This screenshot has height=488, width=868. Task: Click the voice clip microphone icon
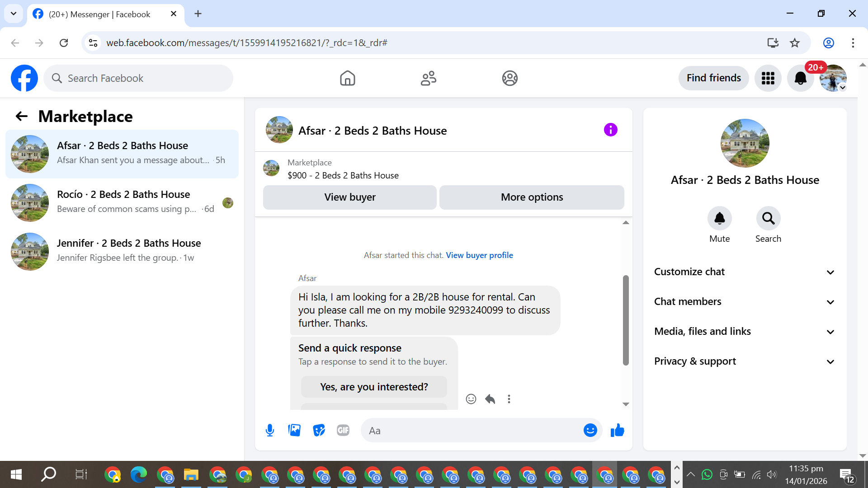click(x=270, y=430)
